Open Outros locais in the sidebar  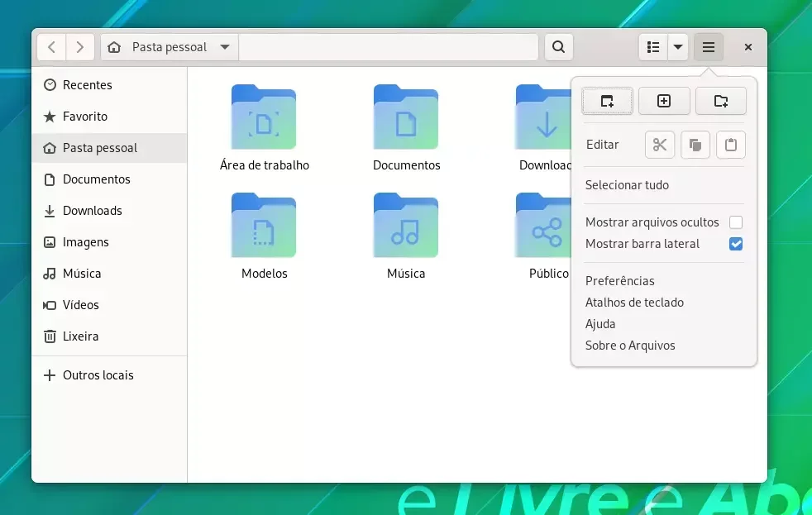(109, 375)
